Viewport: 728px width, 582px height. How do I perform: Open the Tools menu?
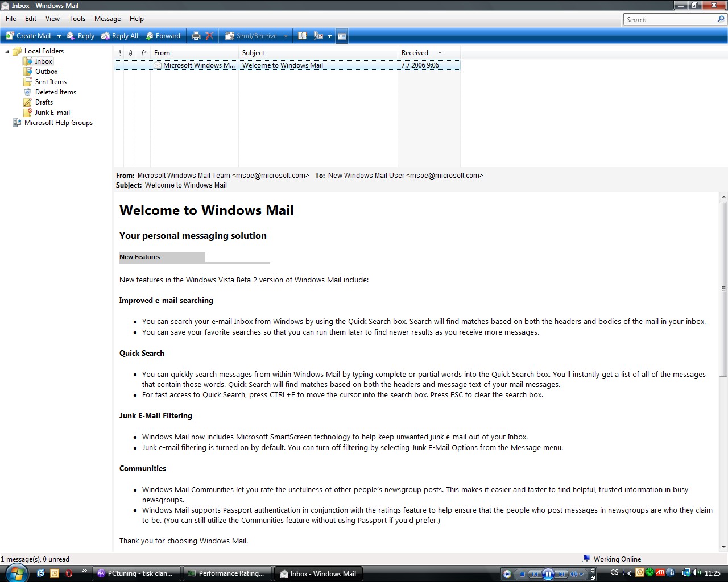(x=77, y=19)
